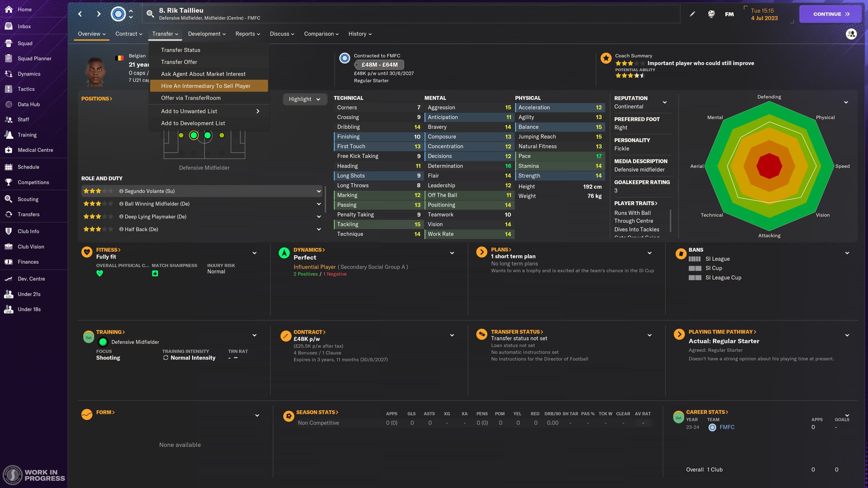
Task: Expand the Fitness panel chevron
Action: point(255,253)
